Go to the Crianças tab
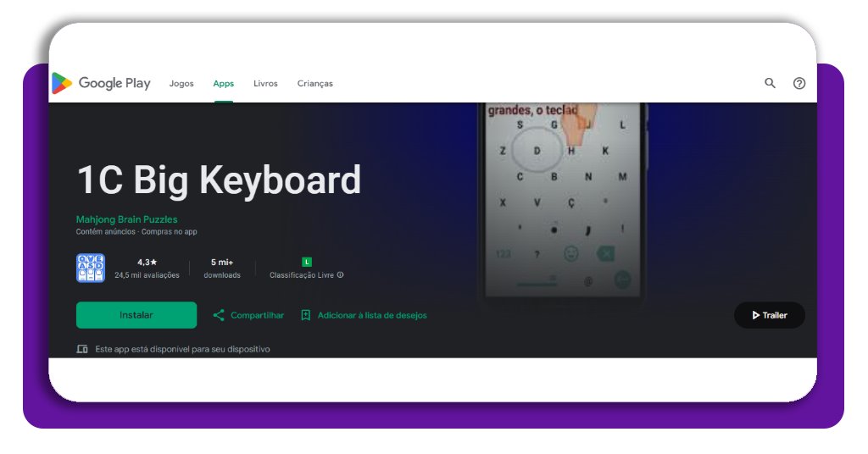 tap(315, 84)
